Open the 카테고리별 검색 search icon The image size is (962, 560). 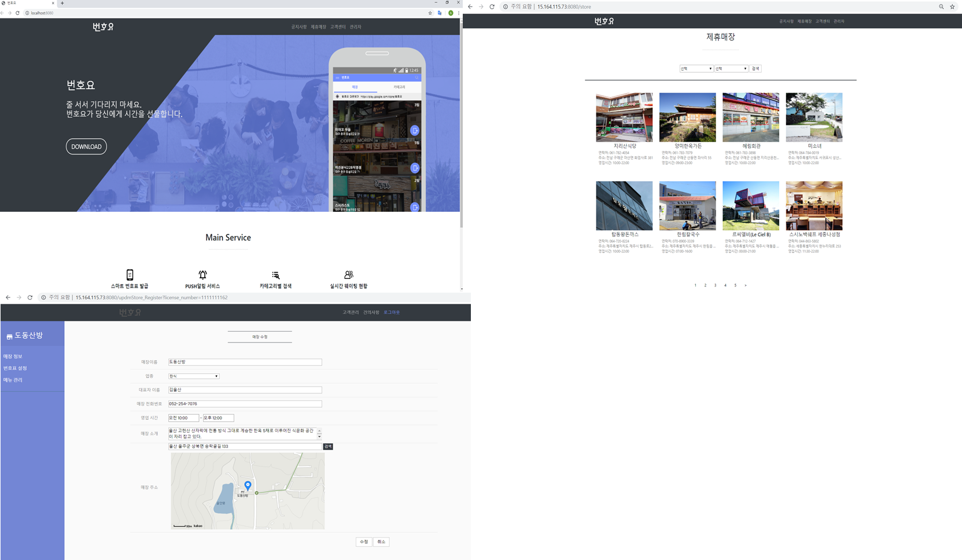click(x=275, y=275)
